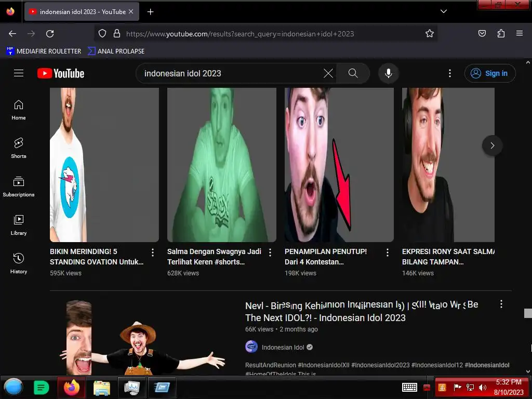The height and width of the screenshot is (399, 532).
Task: Click the 5:32 PM clock in the tray
Action: click(509, 382)
